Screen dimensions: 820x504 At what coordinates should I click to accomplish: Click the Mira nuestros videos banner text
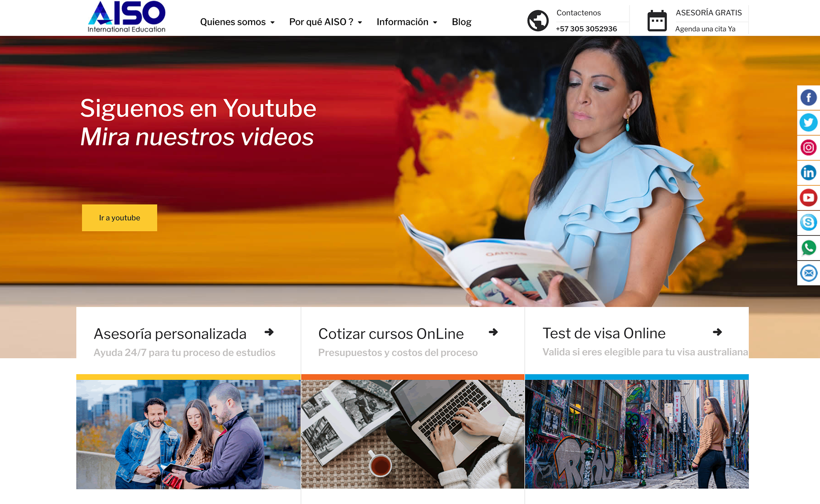pos(197,137)
